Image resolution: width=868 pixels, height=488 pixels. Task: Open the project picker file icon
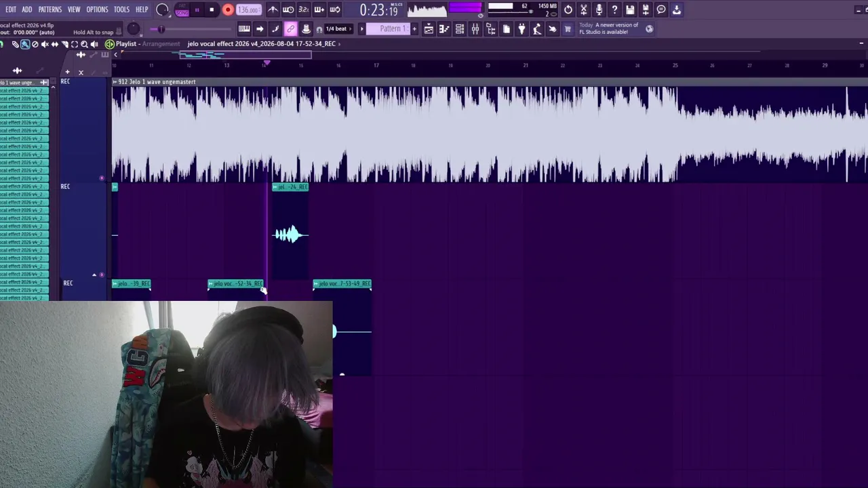click(507, 29)
